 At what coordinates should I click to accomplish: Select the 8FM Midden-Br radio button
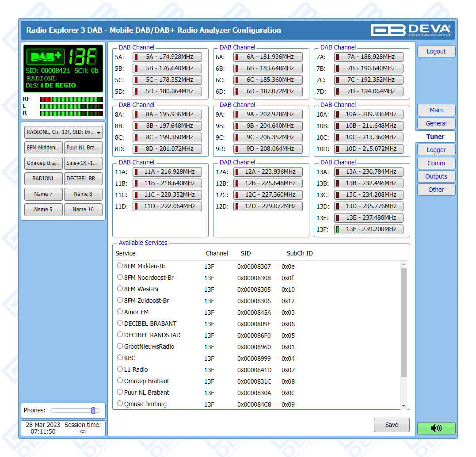(120, 266)
